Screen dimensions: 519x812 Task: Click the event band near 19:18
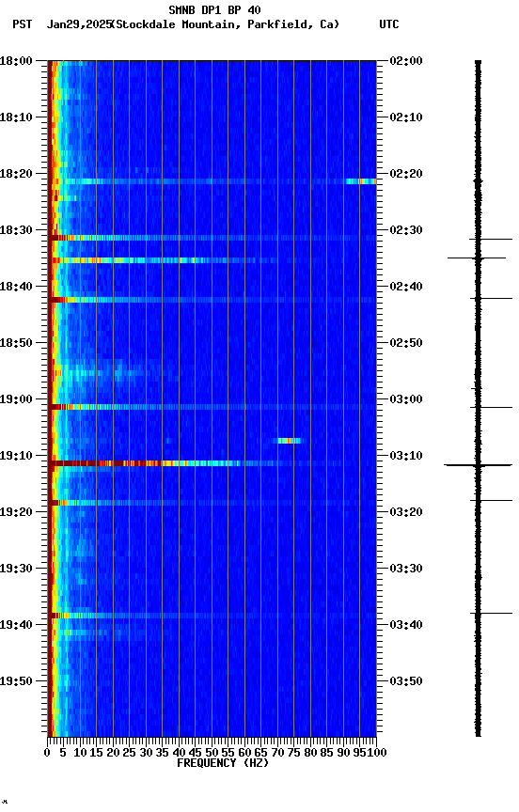coord(212,503)
